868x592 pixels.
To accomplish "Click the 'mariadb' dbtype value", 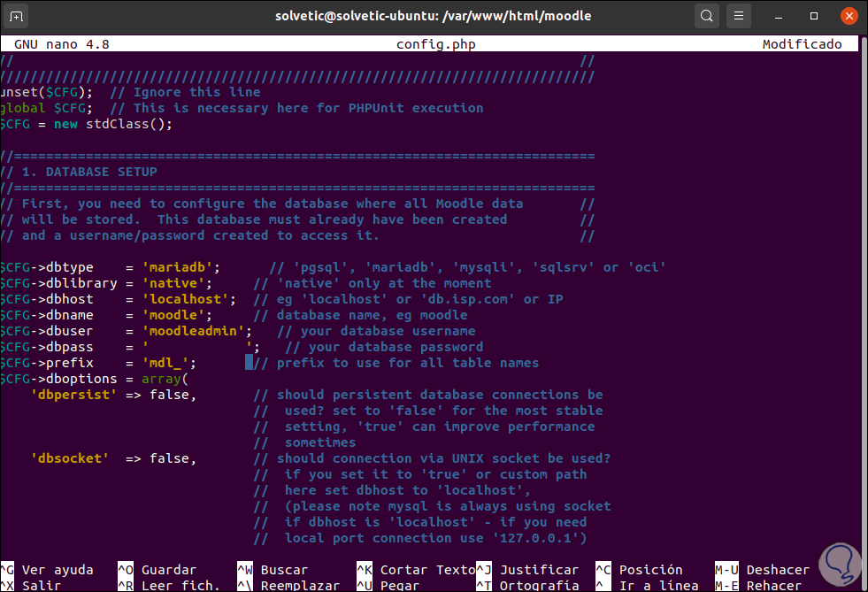I will 177,267.
